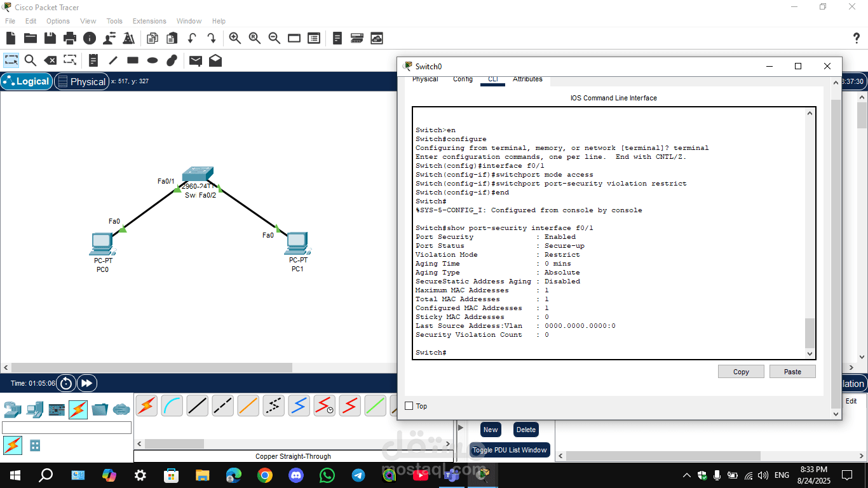Click the Copy button under the CLI
This screenshot has width=868, height=488.
tap(741, 372)
